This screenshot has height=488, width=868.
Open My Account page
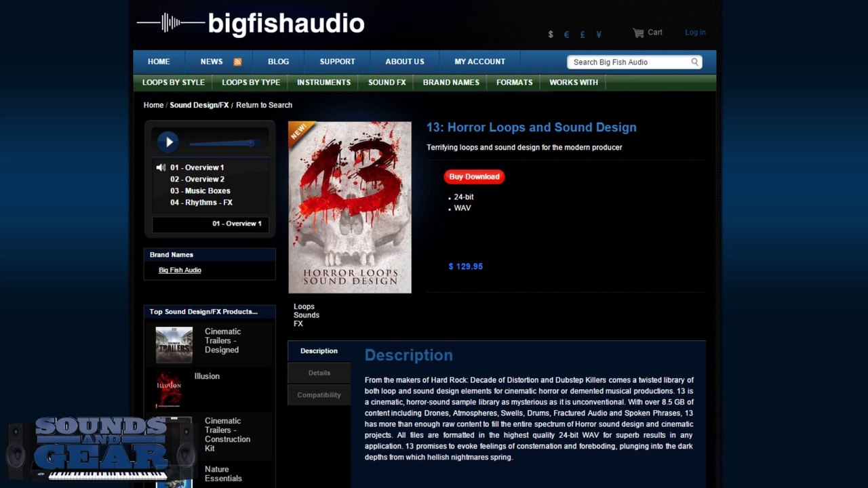click(479, 62)
